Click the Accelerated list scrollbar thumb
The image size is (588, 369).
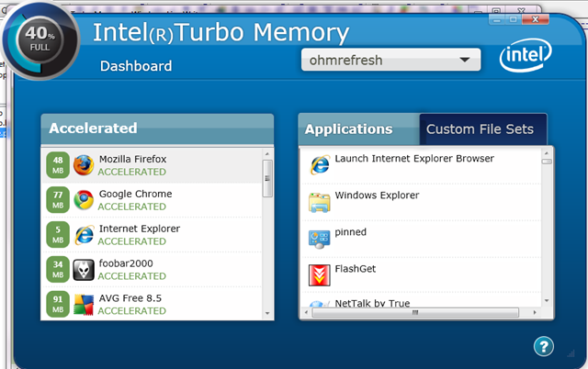pyautogui.click(x=267, y=178)
